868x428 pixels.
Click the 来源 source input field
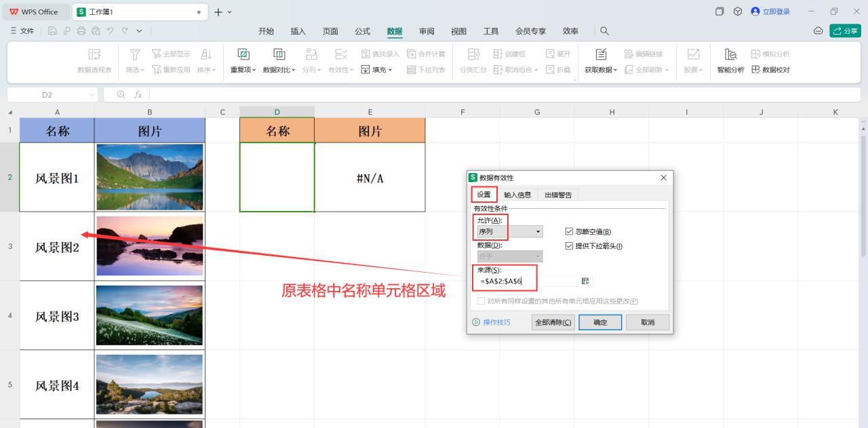coord(528,281)
